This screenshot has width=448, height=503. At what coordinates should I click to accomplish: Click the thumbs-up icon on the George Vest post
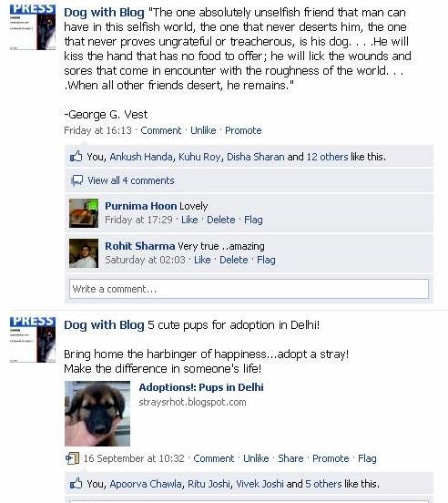pos(76,157)
